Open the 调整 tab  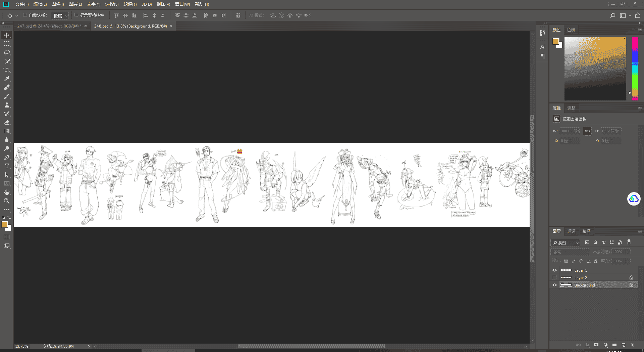tap(571, 108)
